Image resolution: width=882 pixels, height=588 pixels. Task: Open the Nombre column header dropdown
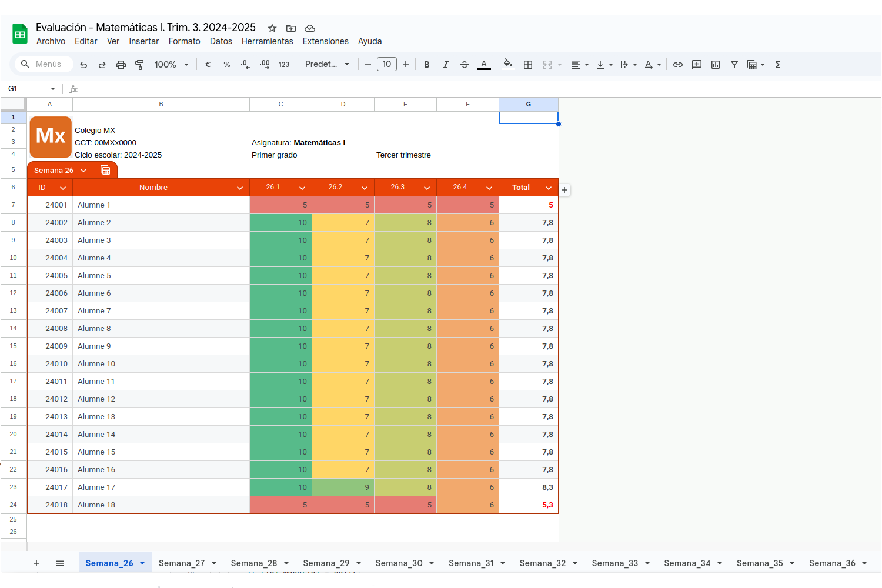click(x=240, y=188)
